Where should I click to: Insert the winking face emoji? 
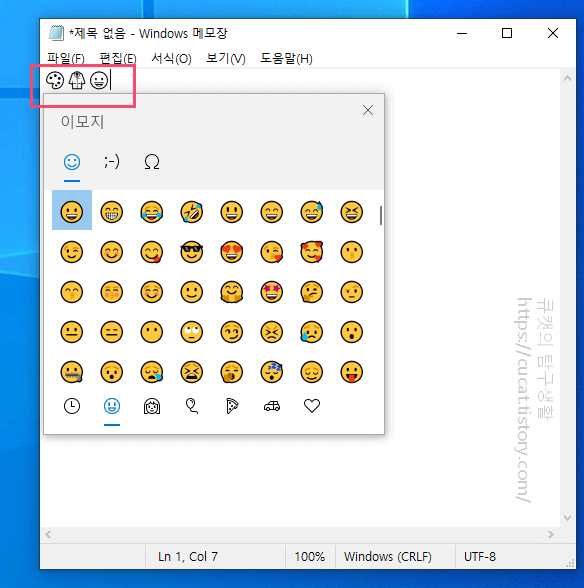tap(72, 252)
